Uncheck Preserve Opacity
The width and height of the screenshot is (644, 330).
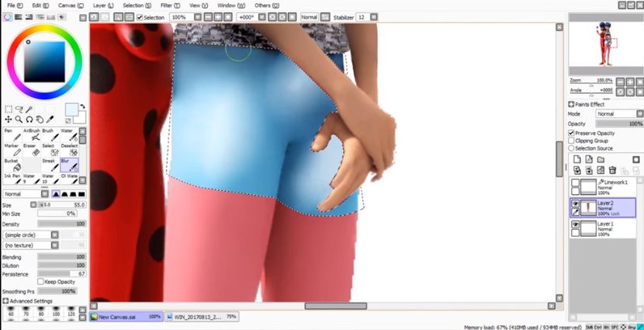pos(572,133)
